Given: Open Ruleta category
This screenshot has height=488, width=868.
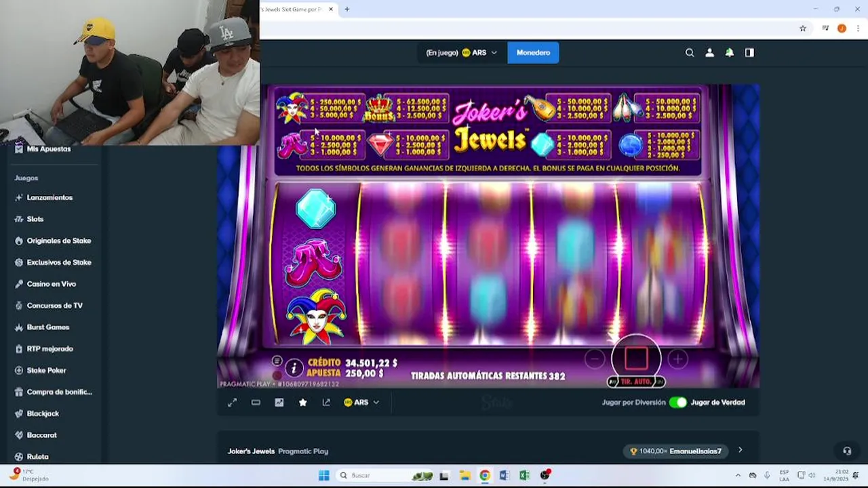Looking at the screenshot, I should pyautogui.click(x=38, y=457).
